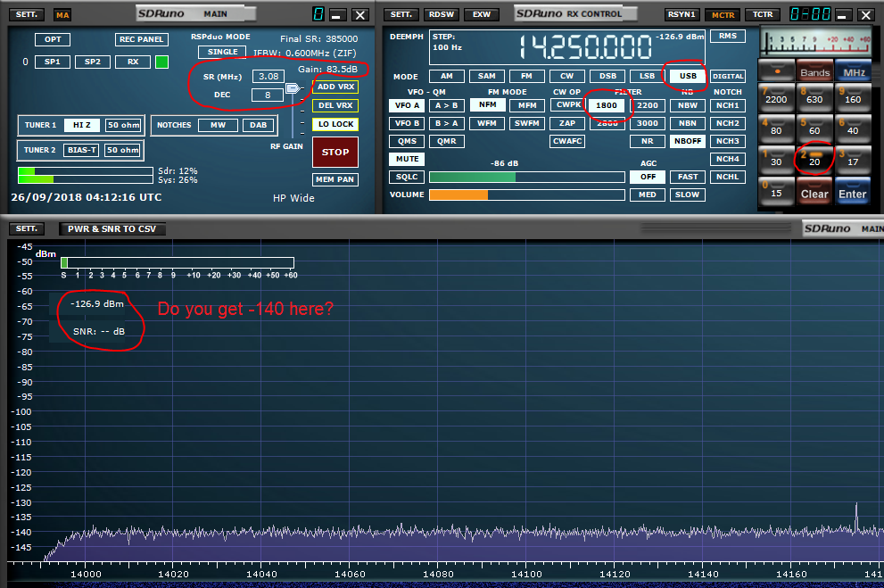Click the MCTR button

click(723, 14)
